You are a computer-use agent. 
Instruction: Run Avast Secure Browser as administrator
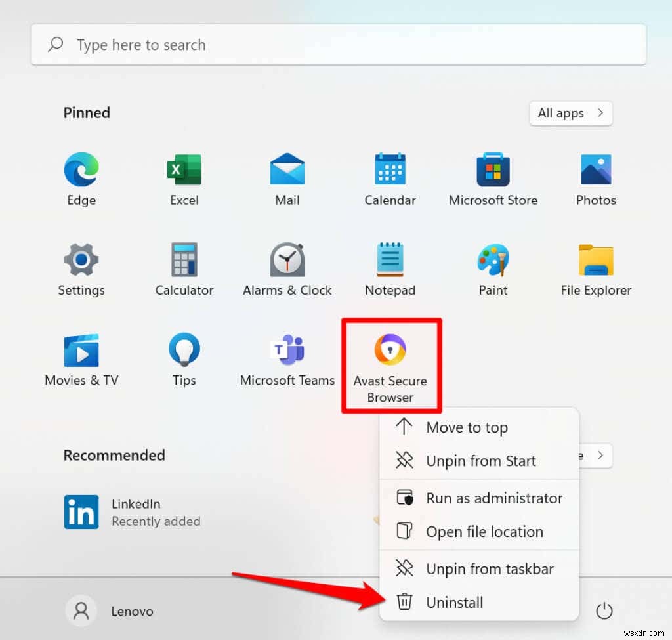click(495, 498)
